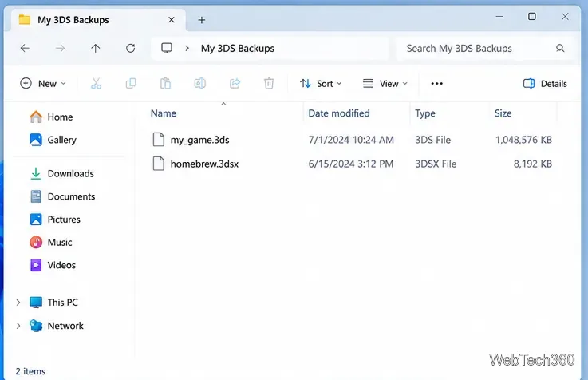Image resolution: width=588 pixels, height=380 pixels.
Task: Click the homebrew.3dsx file icon
Action: 158,164
